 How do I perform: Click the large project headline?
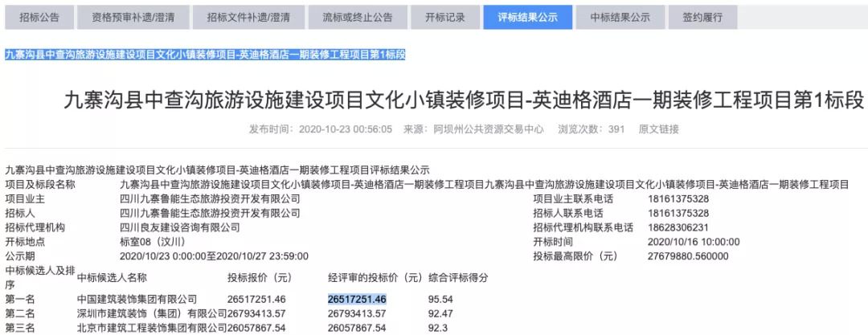coord(464,101)
